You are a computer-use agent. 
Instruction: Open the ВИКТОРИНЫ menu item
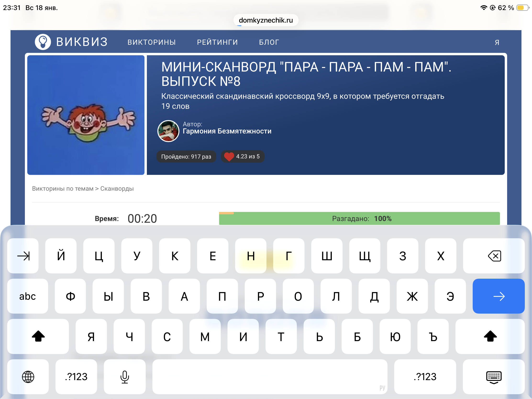tap(151, 42)
